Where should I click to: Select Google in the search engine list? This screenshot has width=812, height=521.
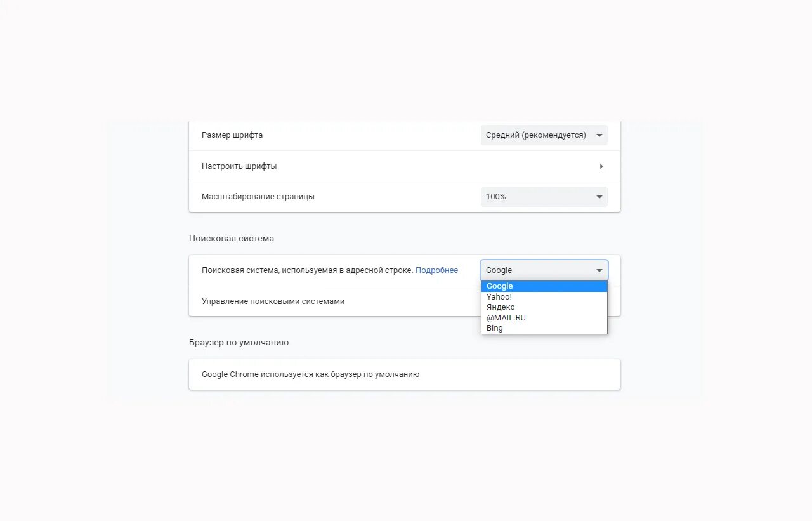[544, 286]
